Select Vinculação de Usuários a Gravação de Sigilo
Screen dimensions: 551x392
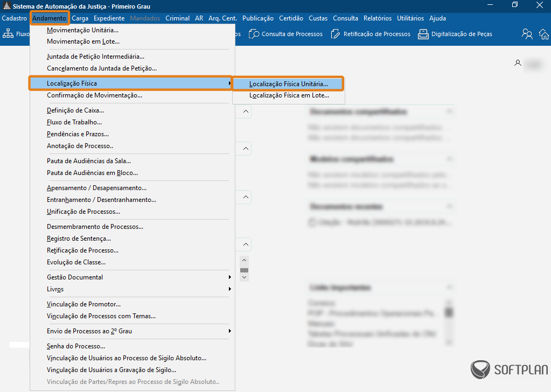(x=132, y=370)
